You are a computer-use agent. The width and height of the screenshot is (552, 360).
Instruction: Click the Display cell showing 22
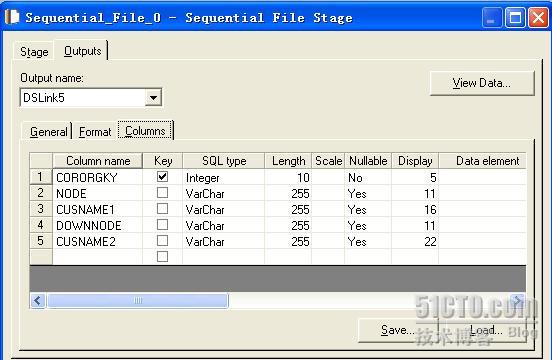(415, 241)
